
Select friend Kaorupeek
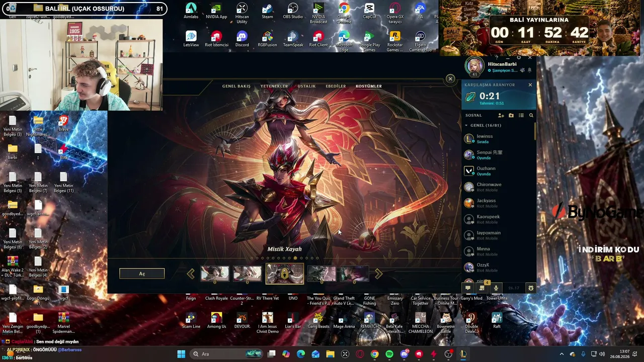pos(498,219)
